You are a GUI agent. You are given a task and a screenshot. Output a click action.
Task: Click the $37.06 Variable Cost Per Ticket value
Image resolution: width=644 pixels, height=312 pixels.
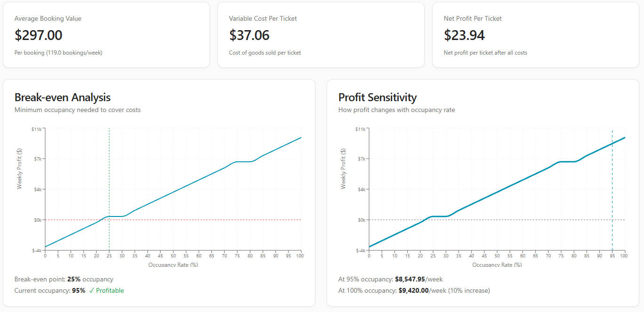[x=250, y=35]
